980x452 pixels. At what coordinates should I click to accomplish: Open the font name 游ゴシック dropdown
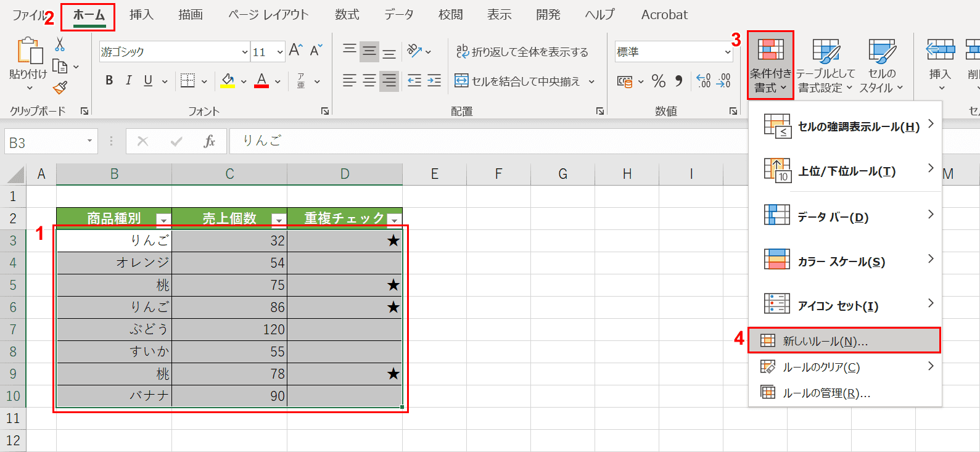(245, 52)
